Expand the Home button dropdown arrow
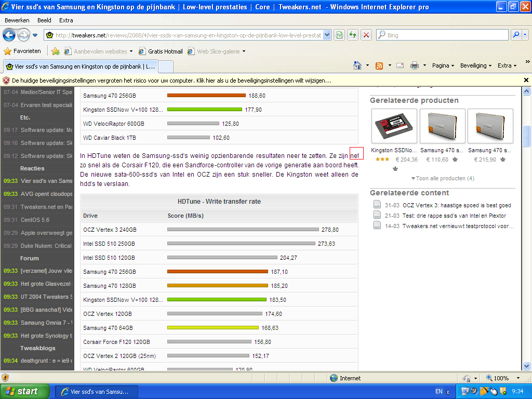This screenshot has width=532, height=399. pos(367,65)
